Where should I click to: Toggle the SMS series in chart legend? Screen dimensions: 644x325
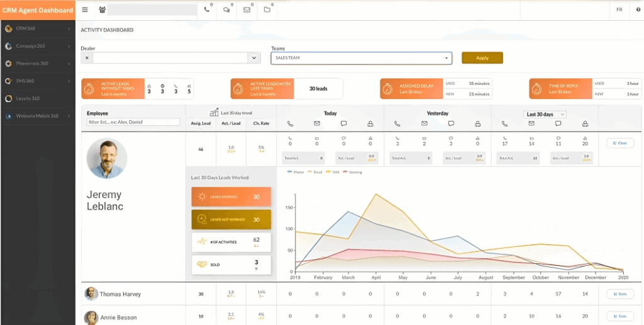point(333,171)
